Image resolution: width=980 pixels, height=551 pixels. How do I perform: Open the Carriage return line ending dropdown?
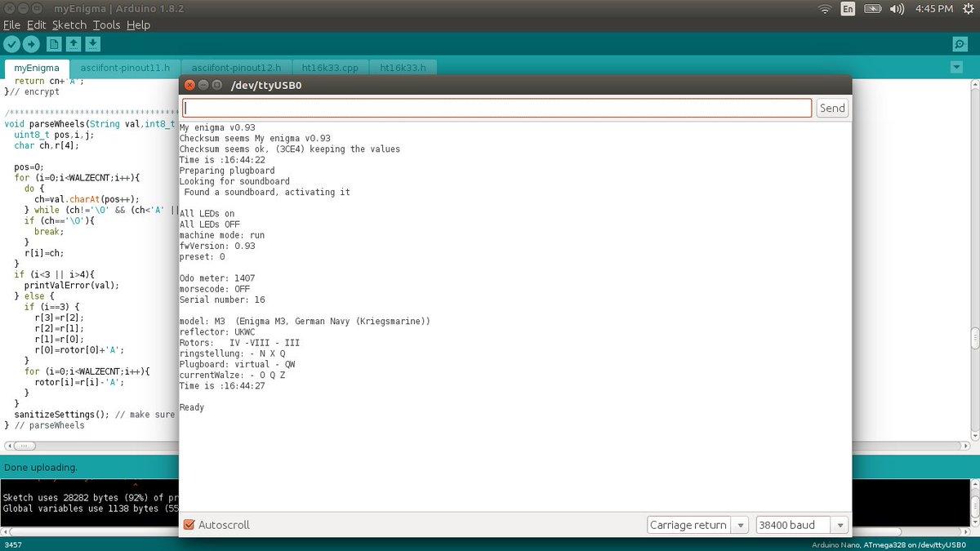(697, 525)
